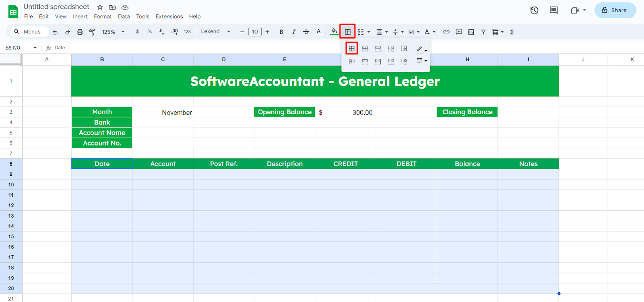The width and height of the screenshot is (644, 302).
Task: Open the Vertical align dropdown
Action: click(x=398, y=32)
